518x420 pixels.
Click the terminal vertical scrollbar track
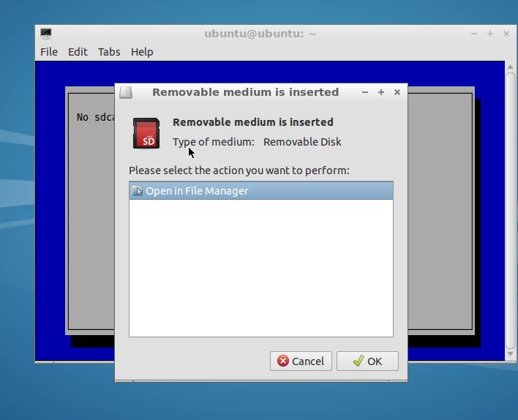[511, 211]
